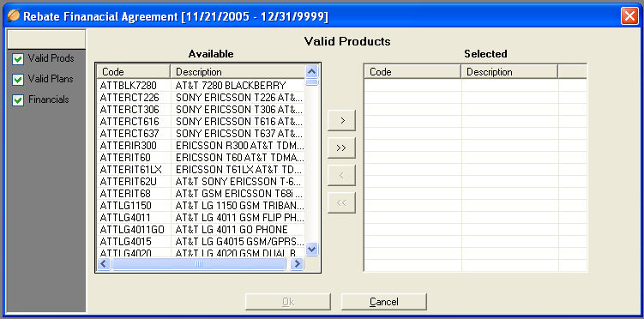Click left arrow of horizontal scrollbar
Viewport: 644px width, 319px height.
coord(104,263)
